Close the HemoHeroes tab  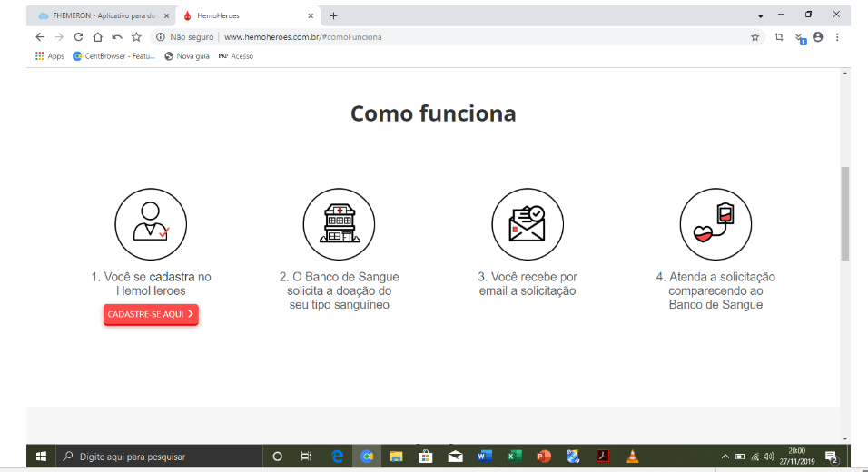pos(311,15)
